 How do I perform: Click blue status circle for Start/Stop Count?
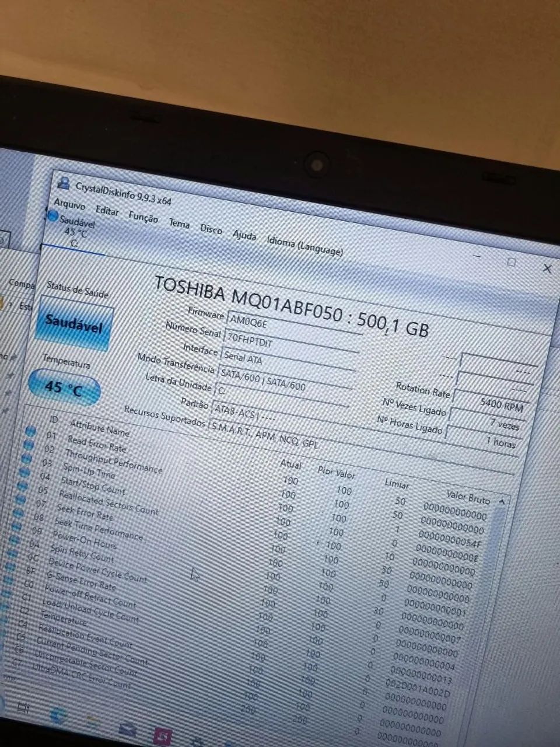pos(25,472)
